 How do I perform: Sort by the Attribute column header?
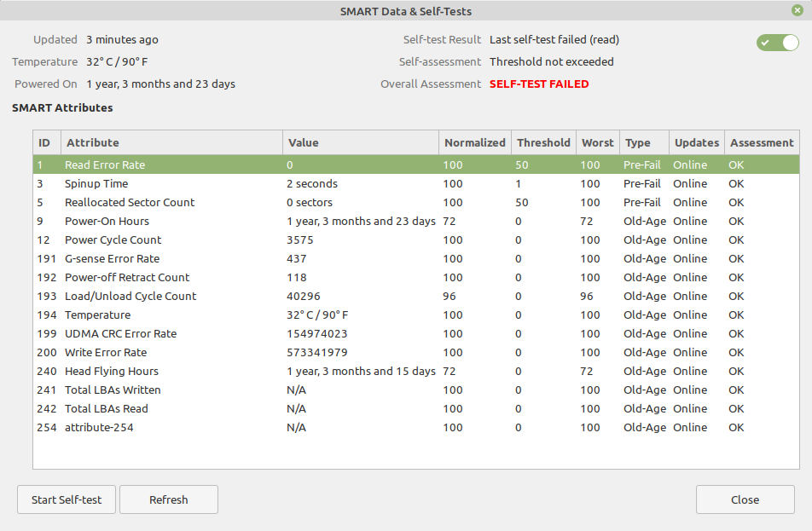point(172,142)
